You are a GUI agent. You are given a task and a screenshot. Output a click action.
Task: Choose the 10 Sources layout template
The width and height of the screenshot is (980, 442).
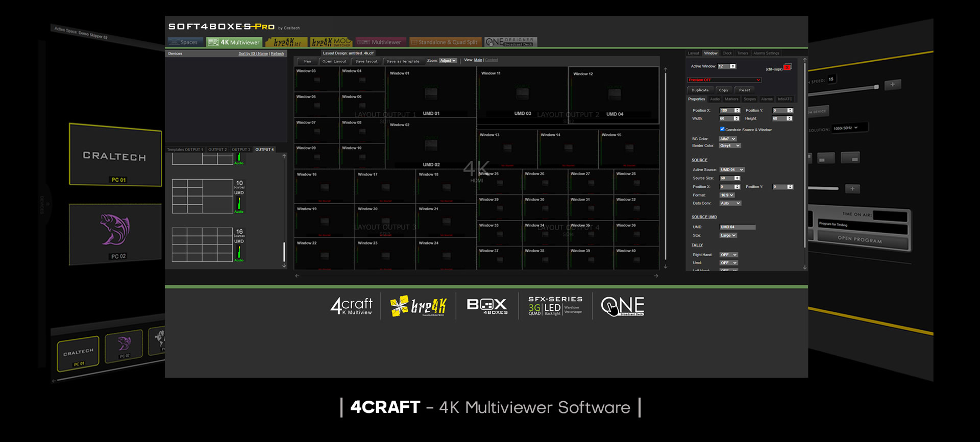203,196
